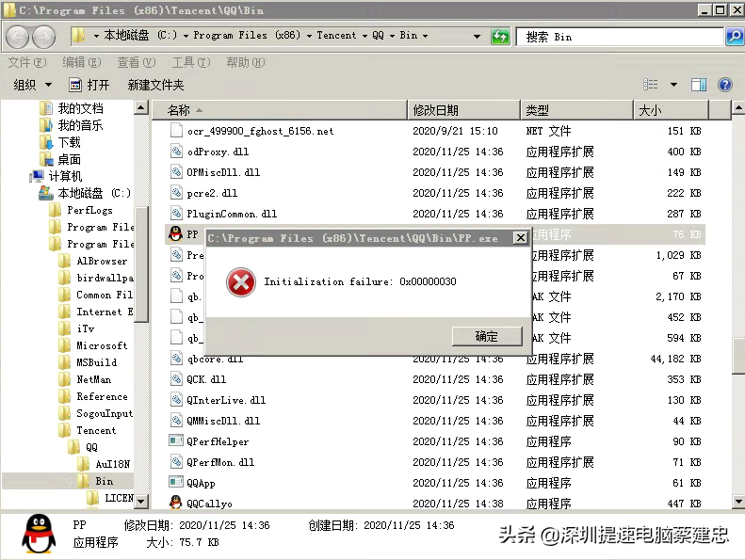Open the 工具(T) menu
745x560 pixels.
[x=191, y=62]
